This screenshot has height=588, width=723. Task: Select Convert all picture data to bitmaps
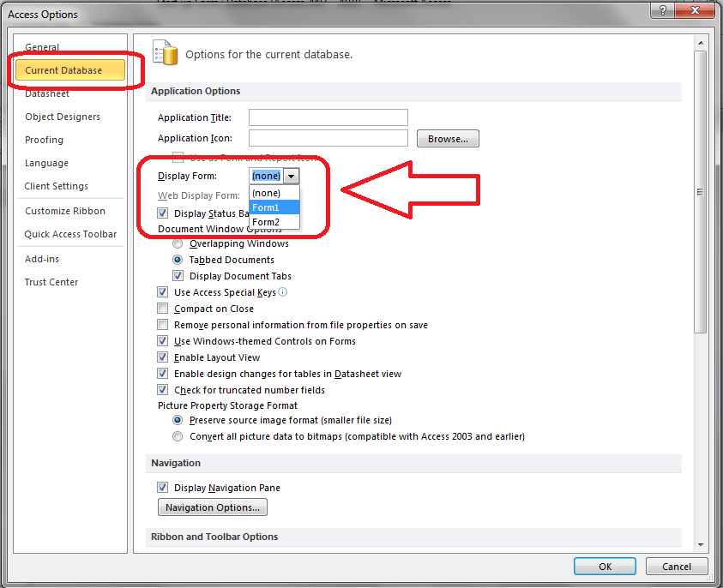(x=178, y=435)
